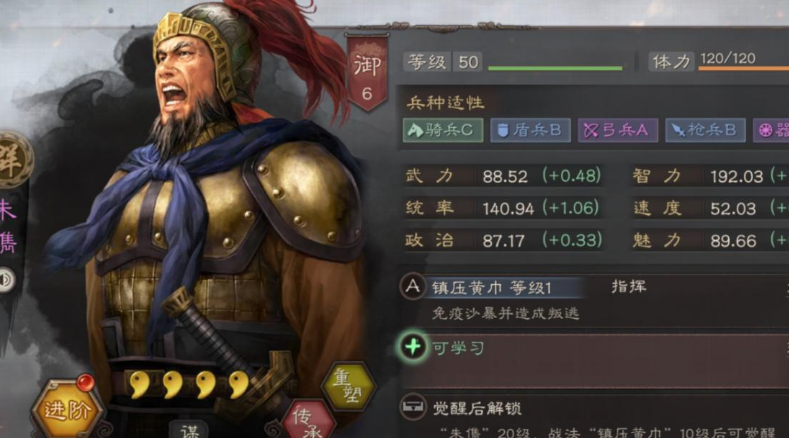Tap the green plus learnable skill icon

pos(413,346)
